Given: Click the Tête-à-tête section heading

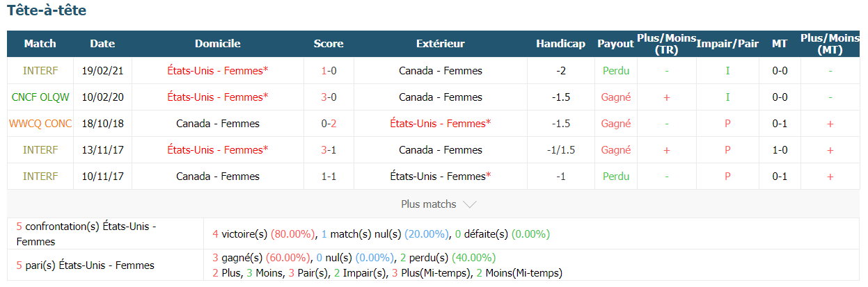Looking at the screenshot, I should 47,11.
